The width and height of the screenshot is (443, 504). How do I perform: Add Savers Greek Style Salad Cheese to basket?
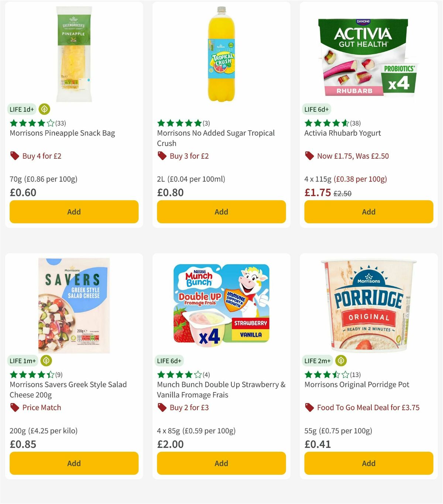73,463
